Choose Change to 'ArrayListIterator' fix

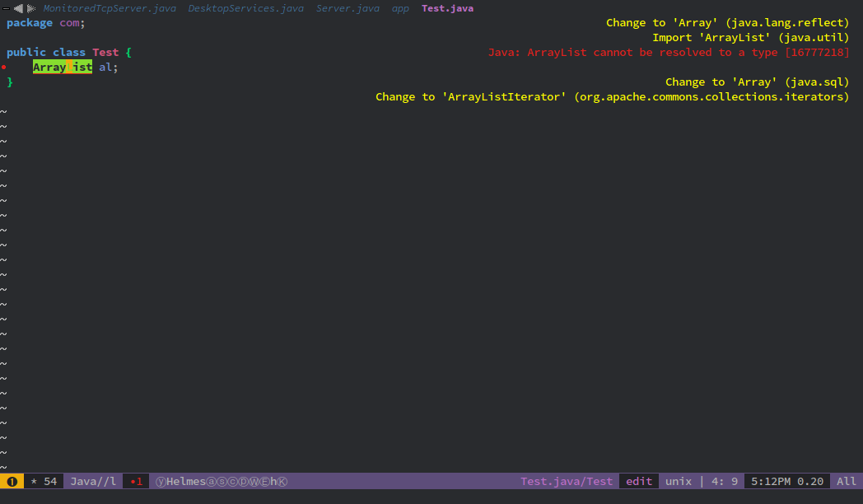click(613, 97)
